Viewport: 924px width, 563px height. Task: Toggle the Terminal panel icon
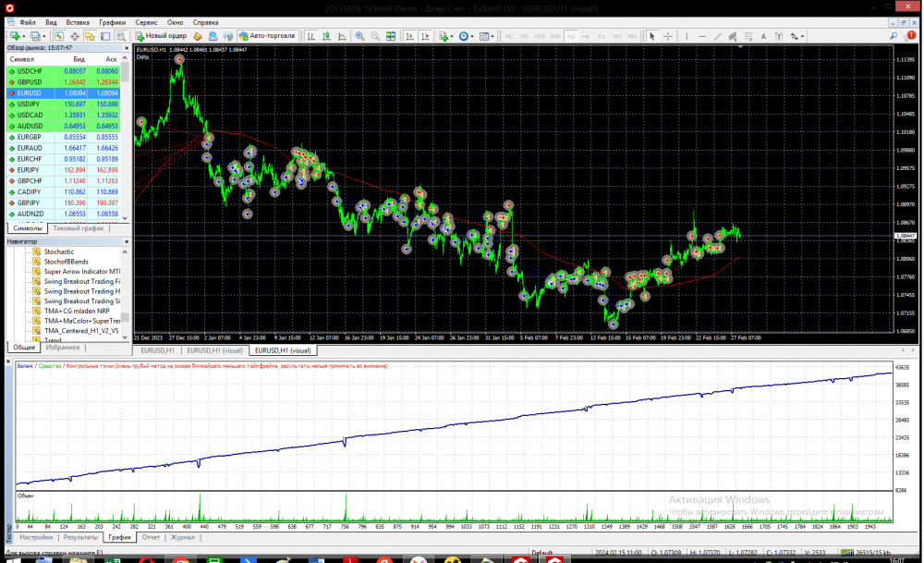pyautogui.click(x=105, y=36)
